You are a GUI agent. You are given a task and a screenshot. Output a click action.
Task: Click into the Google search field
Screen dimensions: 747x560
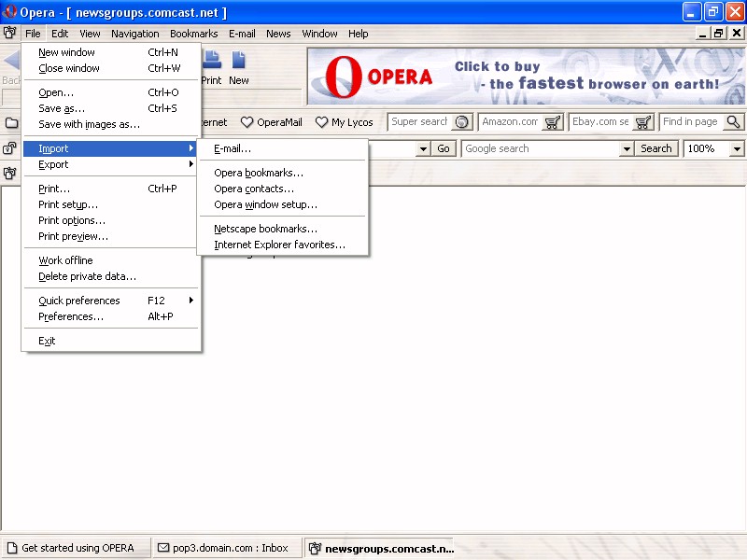[540, 148]
